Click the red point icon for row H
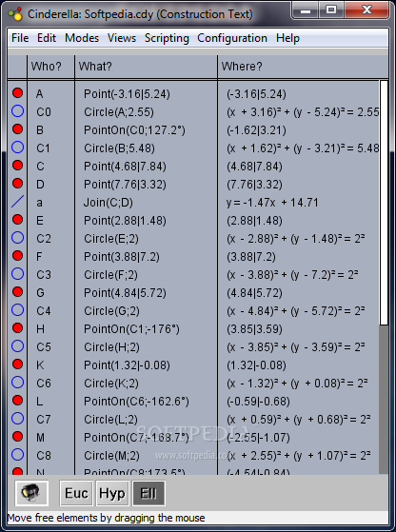The image size is (396, 532). (x=18, y=328)
